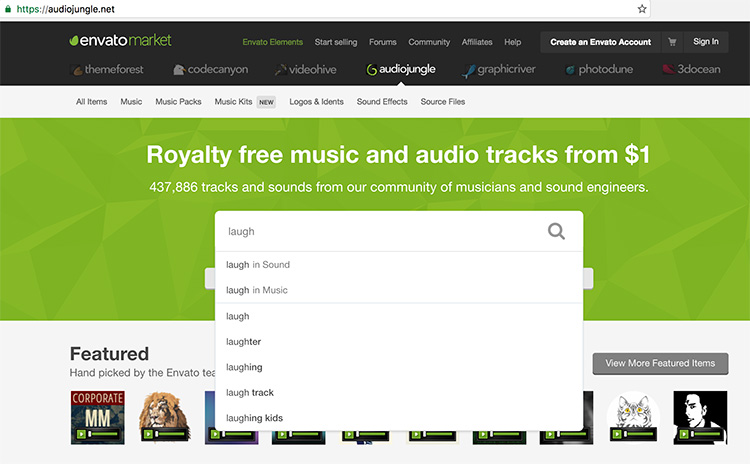Choose the "laugh in Music" suggestion
Image resolution: width=750 pixels, height=464 pixels.
[x=257, y=290]
